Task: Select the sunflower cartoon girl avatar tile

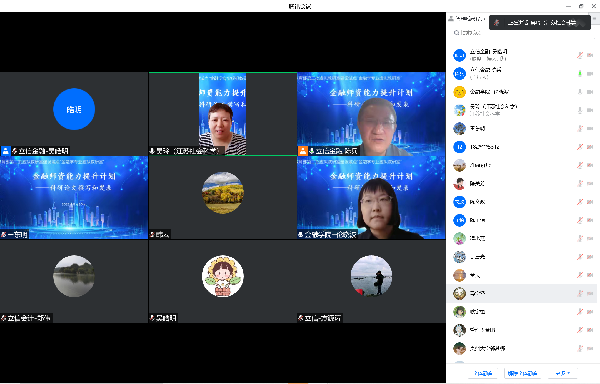Action: (223, 281)
